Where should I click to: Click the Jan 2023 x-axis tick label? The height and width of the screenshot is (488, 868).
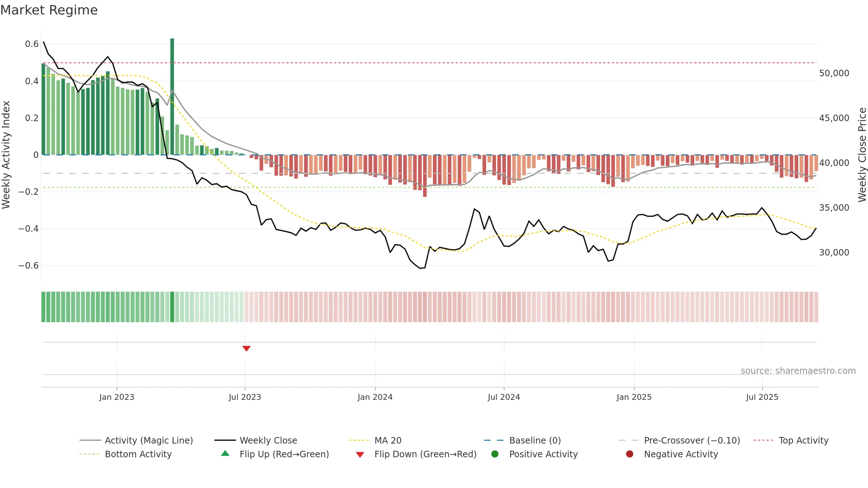pyautogui.click(x=116, y=397)
